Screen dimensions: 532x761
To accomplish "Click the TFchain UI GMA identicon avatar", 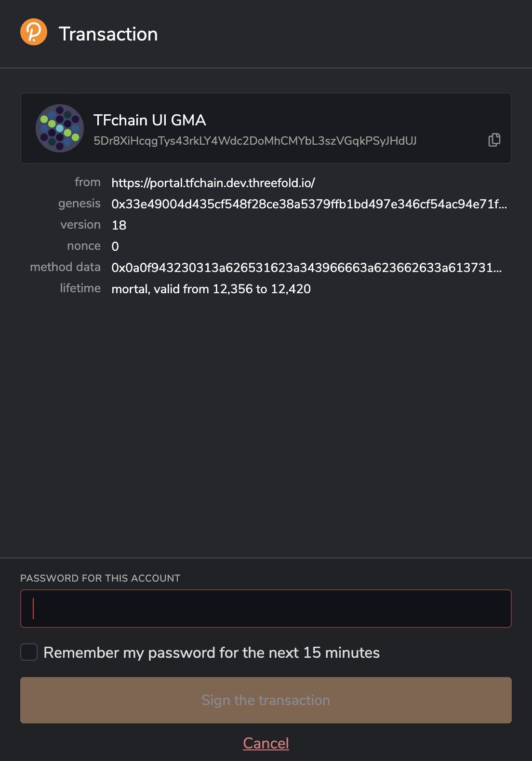I will [x=60, y=128].
